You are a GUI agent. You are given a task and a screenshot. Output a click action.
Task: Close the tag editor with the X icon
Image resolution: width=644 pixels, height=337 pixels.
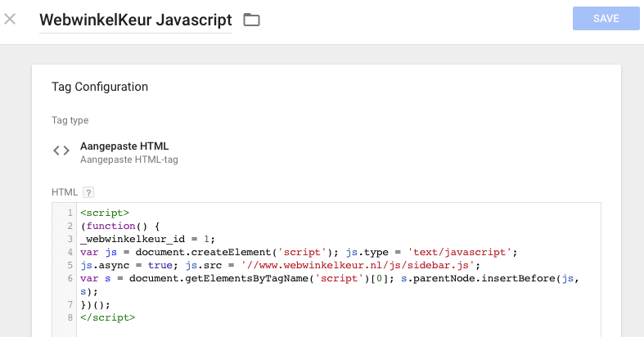10,19
